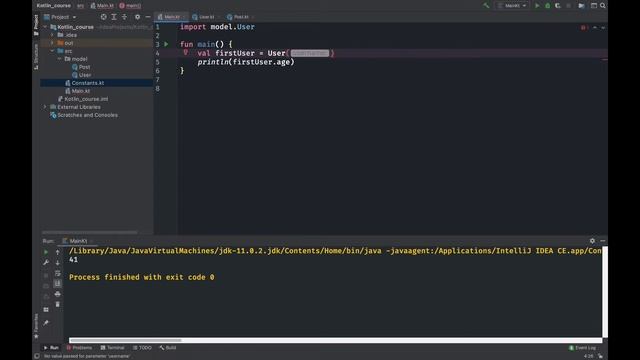
Task: Hide the Run tool window
Action: (602, 241)
